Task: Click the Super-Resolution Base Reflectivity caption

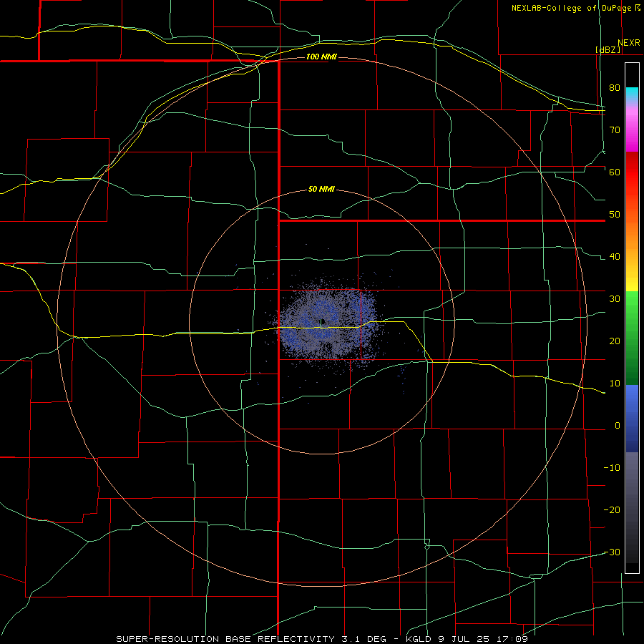Action: (x=321, y=639)
